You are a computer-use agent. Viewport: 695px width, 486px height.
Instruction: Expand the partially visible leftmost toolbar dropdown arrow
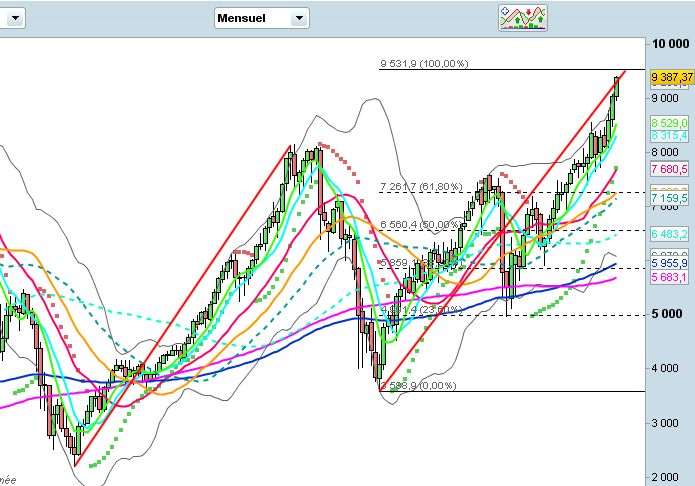16,18
